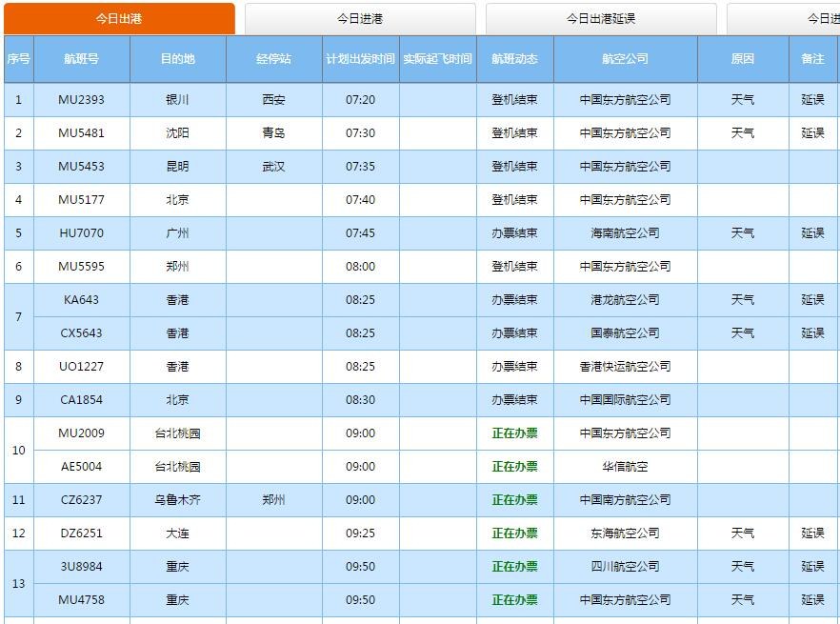The height and width of the screenshot is (624, 840).
Task: Click stopover 西安 in MU2393 row
Action: point(273,100)
